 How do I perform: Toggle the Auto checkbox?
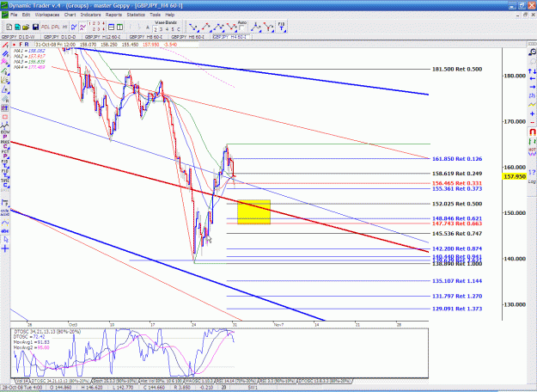(241, 28)
